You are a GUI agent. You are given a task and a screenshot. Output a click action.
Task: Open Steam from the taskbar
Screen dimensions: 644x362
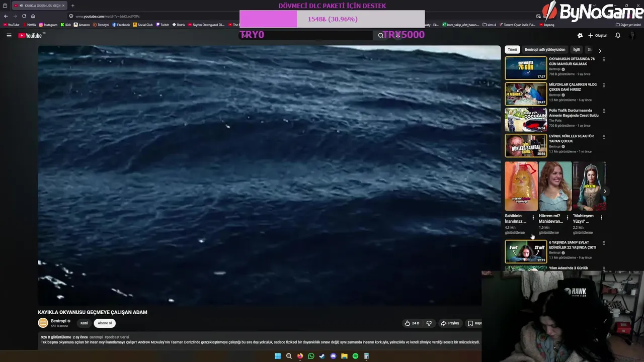coord(322,356)
